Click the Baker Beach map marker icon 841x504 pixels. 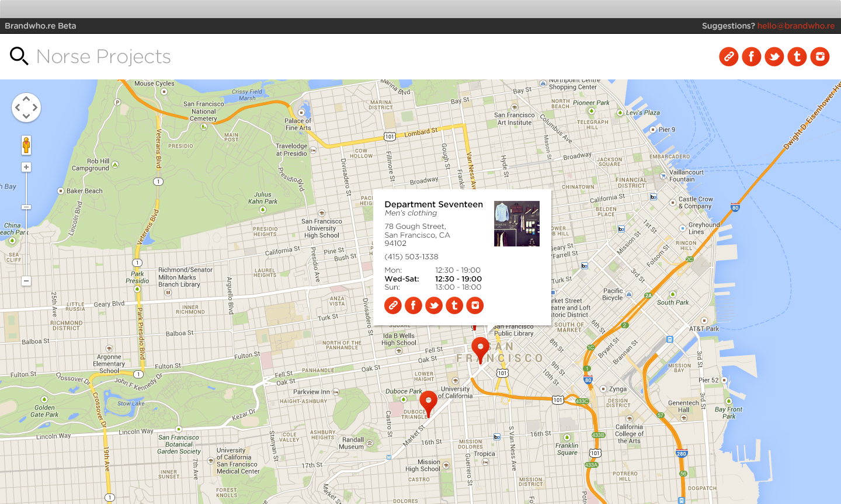pyautogui.click(x=61, y=191)
